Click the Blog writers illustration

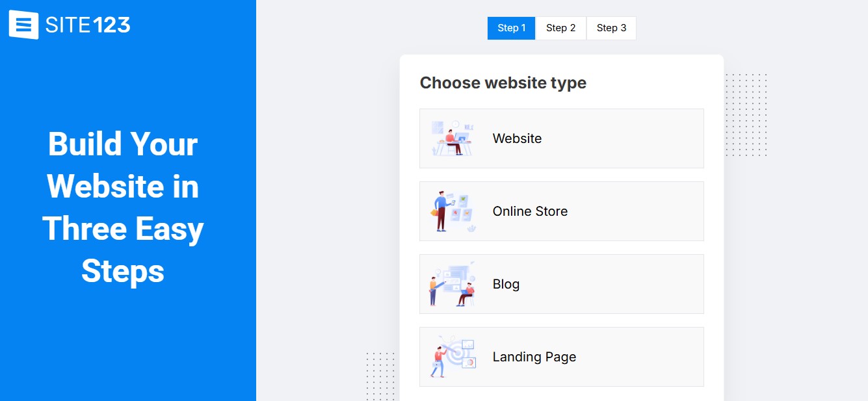click(x=453, y=284)
